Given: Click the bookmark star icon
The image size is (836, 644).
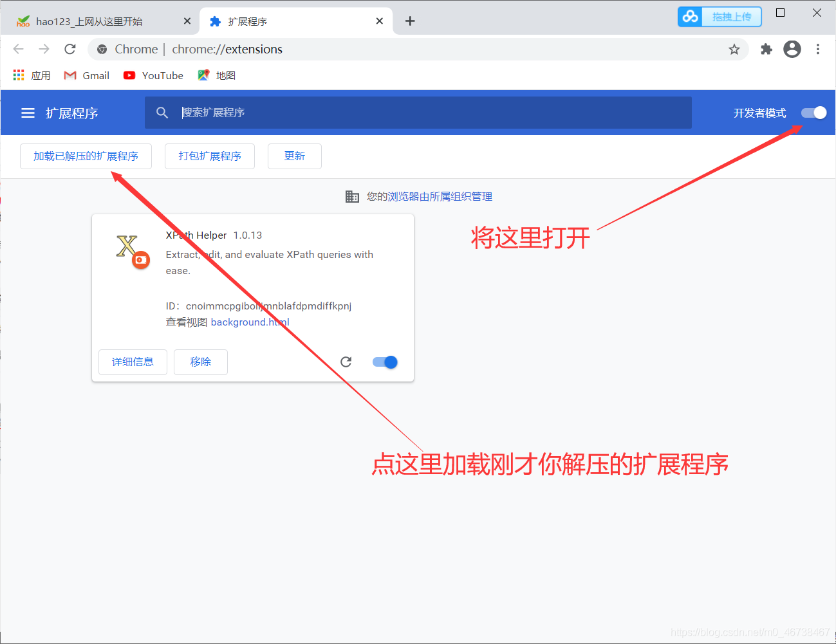Looking at the screenshot, I should pos(734,49).
